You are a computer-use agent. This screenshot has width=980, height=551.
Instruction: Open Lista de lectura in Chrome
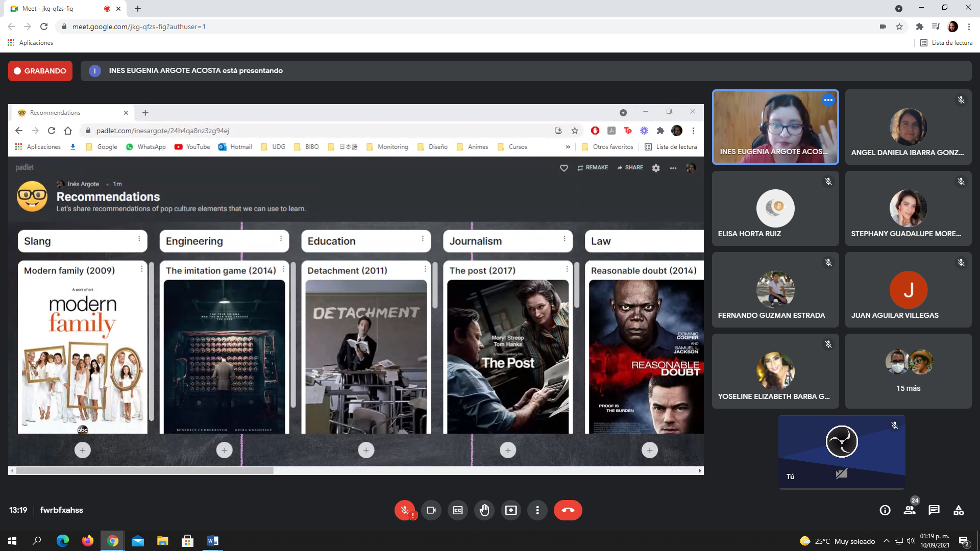[946, 43]
